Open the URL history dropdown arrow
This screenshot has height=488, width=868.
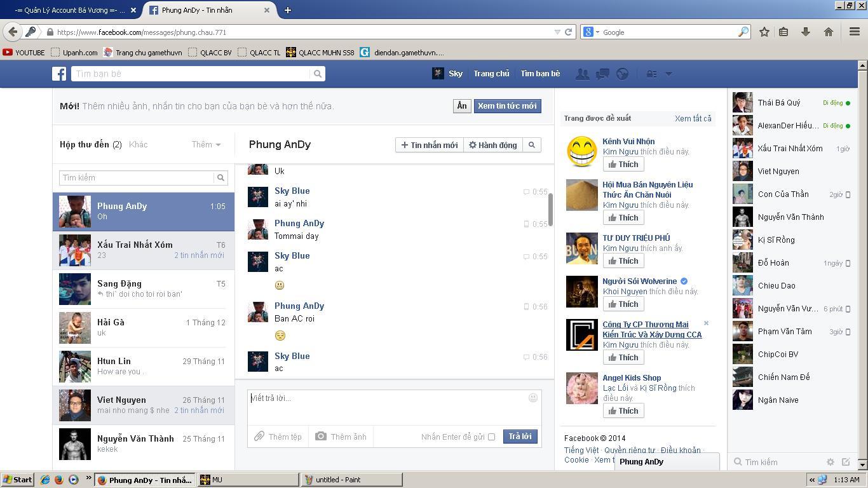pos(557,32)
